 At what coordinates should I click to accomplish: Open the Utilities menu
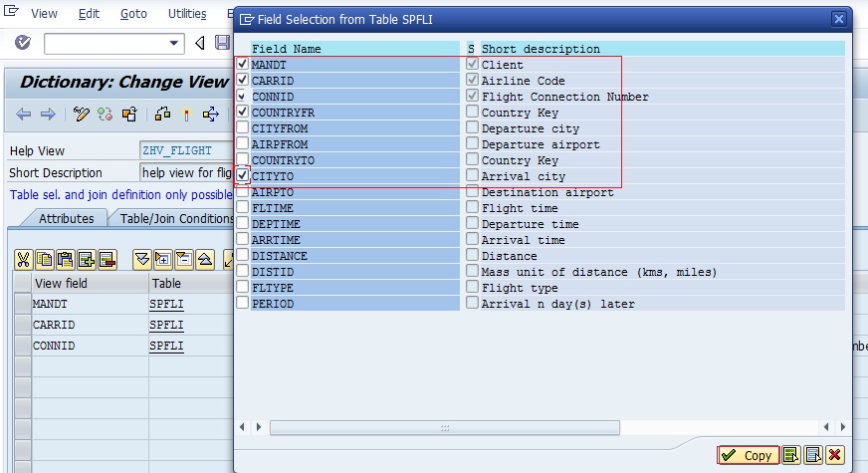click(x=187, y=13)
